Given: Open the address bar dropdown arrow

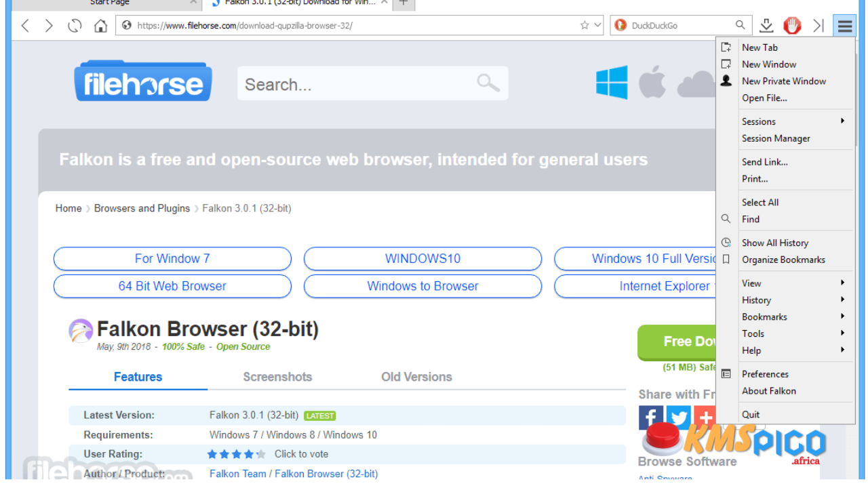Looking at the screenshot, I should tap(597, 26).
